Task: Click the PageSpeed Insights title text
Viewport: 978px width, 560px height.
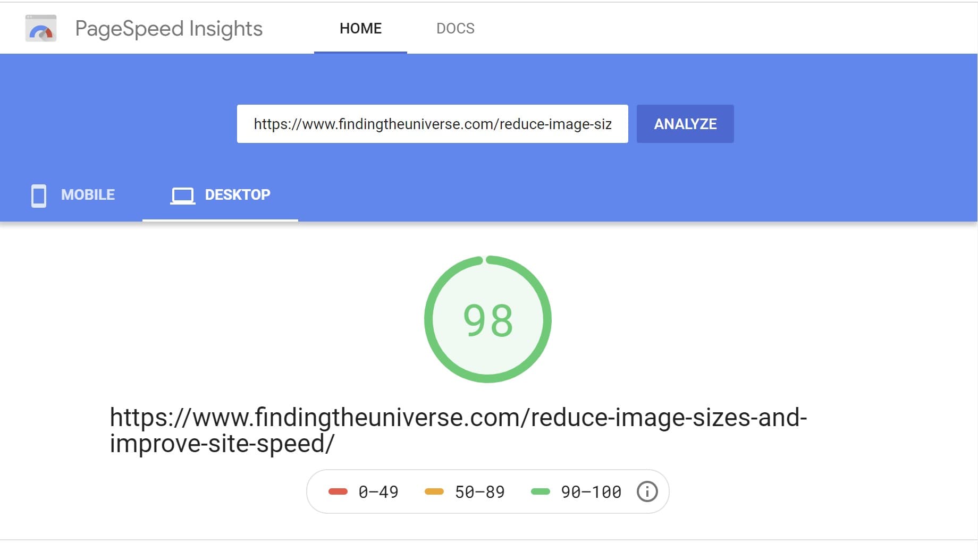Action: click(x=168, y=28)
